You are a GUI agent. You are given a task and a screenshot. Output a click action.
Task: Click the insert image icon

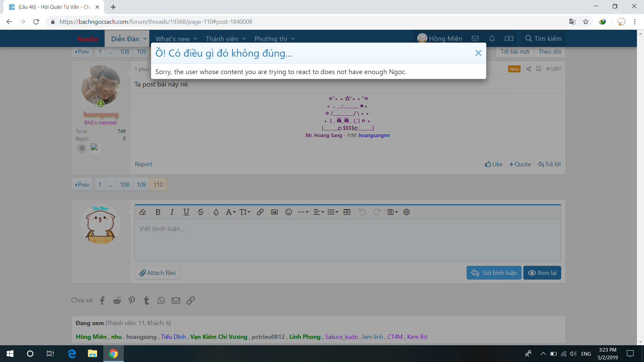(274, 212)
